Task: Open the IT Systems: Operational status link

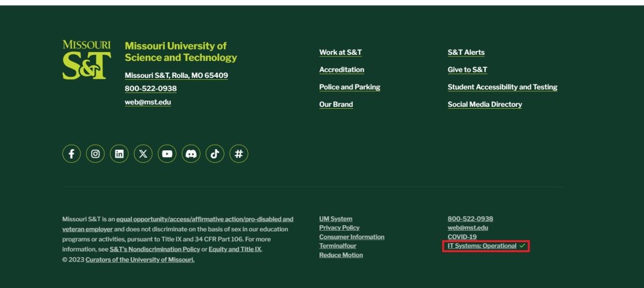Action: click(x=482, y=246)
